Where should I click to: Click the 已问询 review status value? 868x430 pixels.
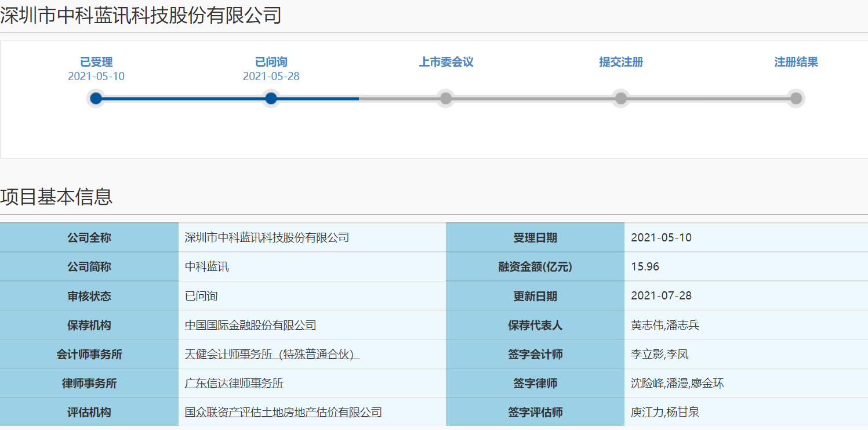(201, 296)
